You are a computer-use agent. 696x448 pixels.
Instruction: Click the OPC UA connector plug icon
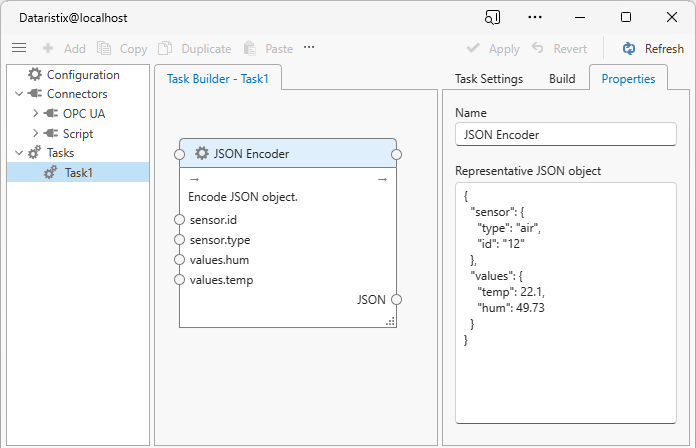50,114
